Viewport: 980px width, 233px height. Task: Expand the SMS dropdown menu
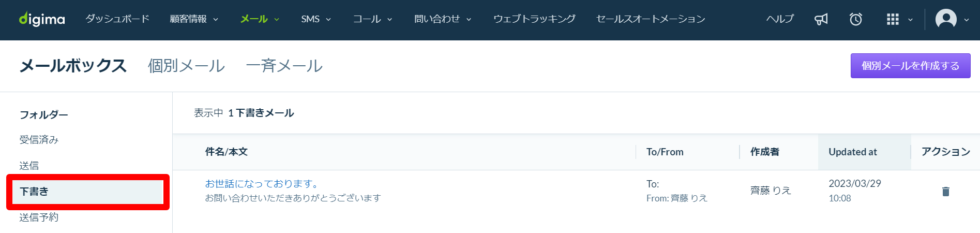[x=316, y=19]
